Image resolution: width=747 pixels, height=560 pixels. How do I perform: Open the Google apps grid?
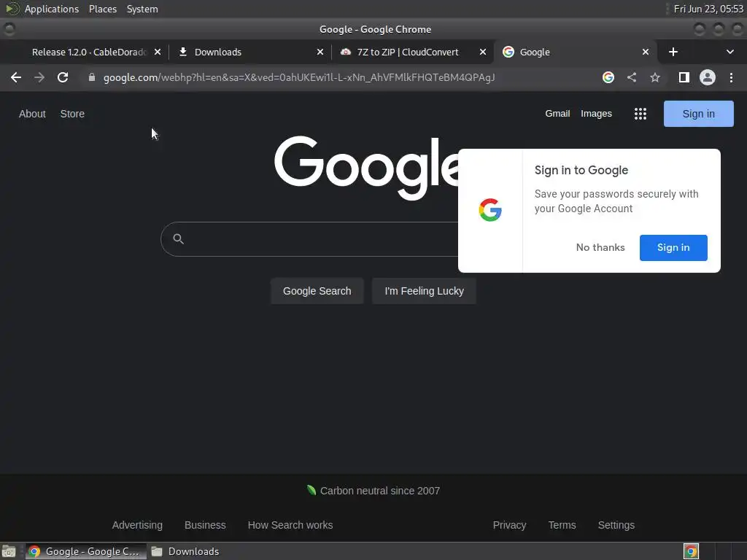pyautogui.click(x=640, y=114)
